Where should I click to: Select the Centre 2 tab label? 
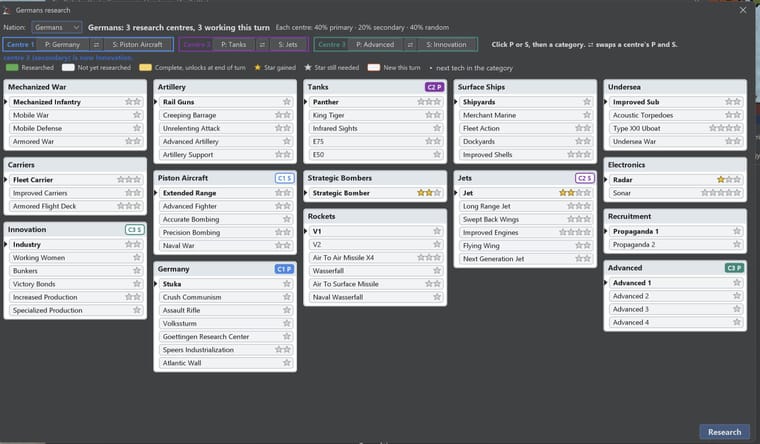click(196, 45)
